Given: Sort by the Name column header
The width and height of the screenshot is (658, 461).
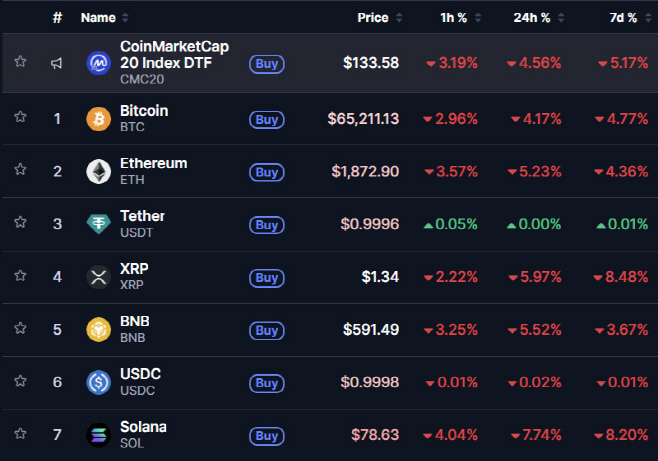Looking at the screenshot, I should click(x=98, y=18).
